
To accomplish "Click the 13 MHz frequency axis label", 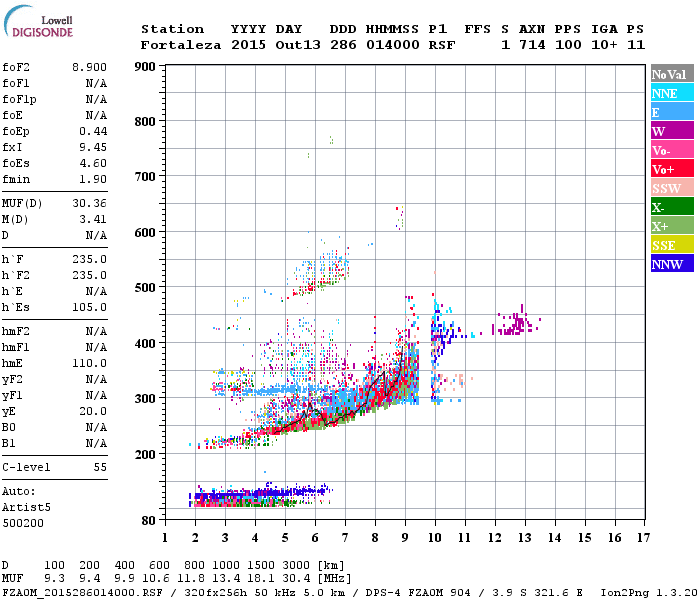I will 525,538.
